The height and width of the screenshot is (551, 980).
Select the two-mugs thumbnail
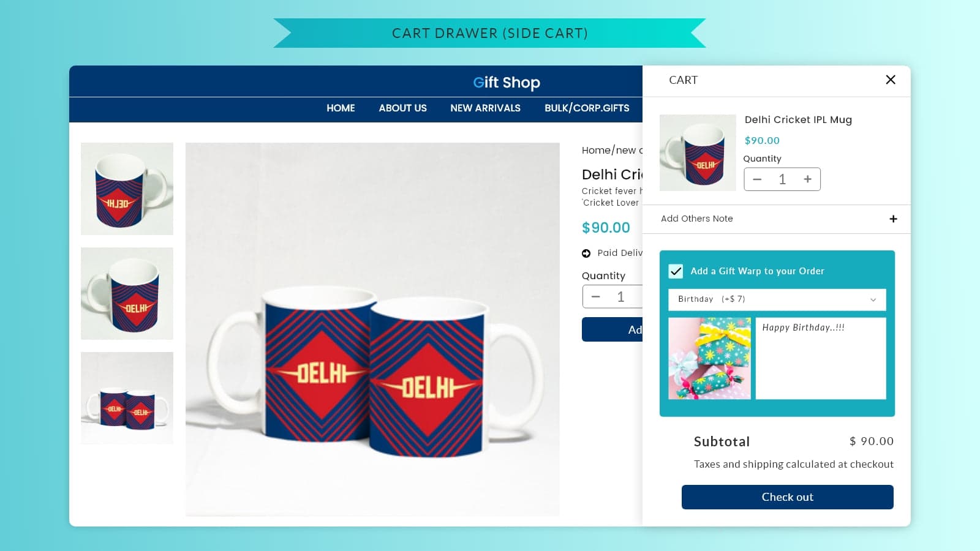(127, 398)
